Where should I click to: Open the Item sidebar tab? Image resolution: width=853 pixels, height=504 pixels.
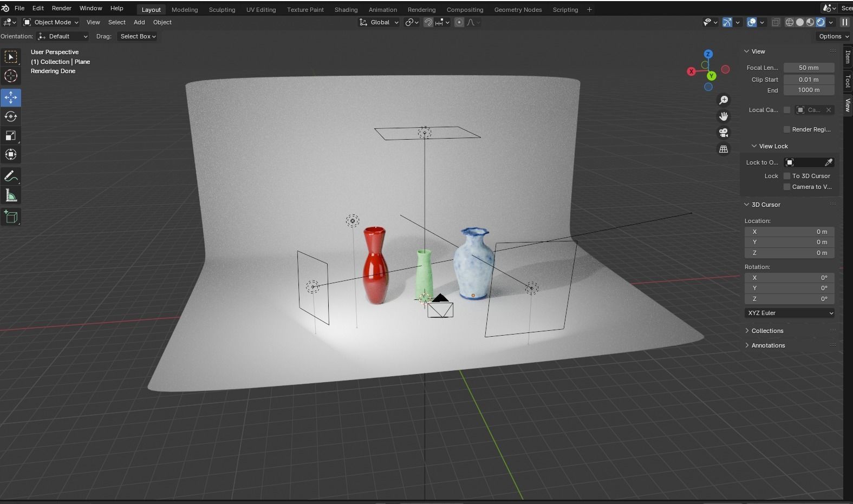(848, 57)
